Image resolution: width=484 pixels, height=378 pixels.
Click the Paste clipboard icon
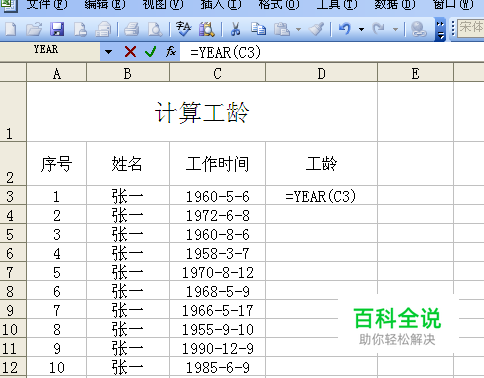(282, 29)
